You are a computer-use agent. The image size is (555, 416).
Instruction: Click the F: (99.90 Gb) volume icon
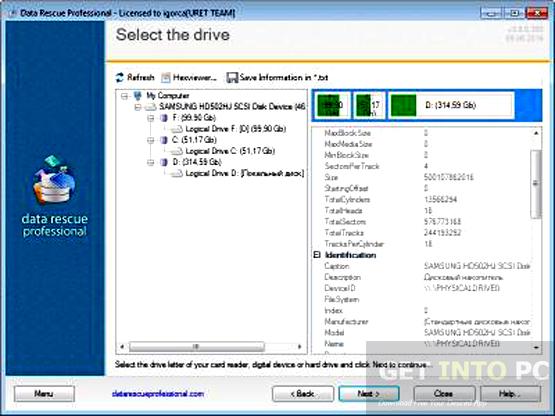(164, 118)
